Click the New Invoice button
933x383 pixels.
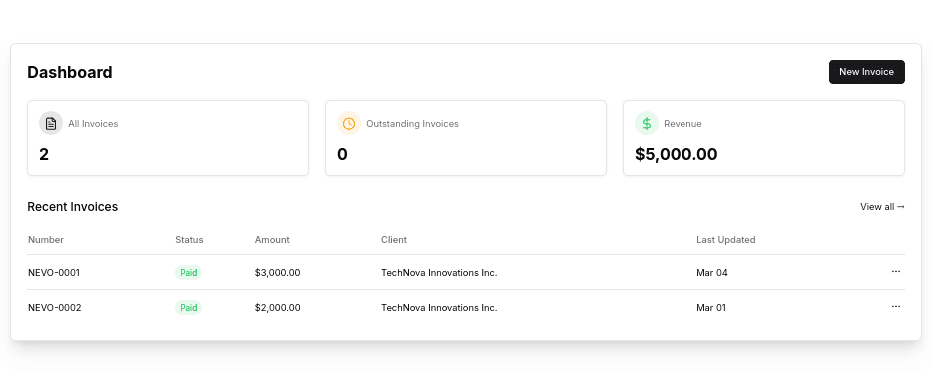(866, 72)
